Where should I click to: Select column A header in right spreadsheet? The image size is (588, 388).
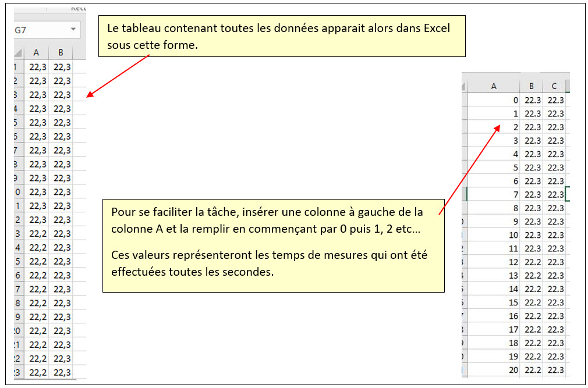[494, 86]
